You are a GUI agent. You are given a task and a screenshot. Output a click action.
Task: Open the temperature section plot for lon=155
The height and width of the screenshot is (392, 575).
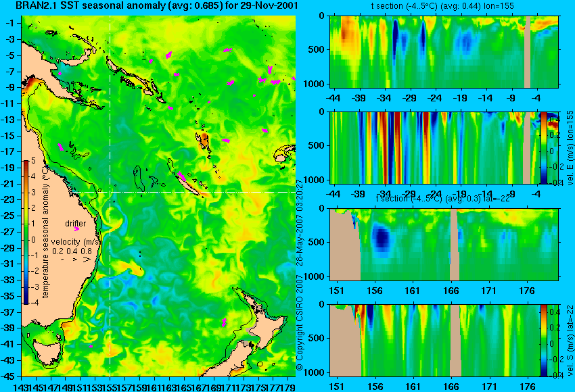point(444,51)
